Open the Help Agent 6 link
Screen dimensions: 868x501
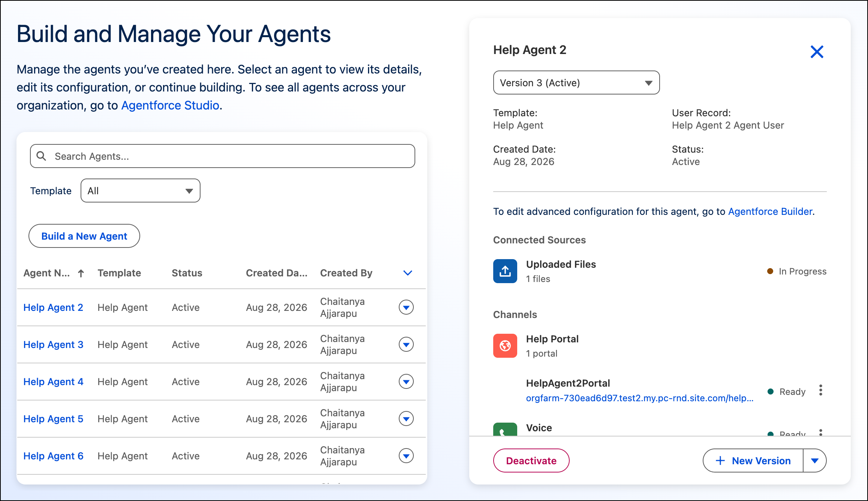pyautogui.click(x=53, y=456)
